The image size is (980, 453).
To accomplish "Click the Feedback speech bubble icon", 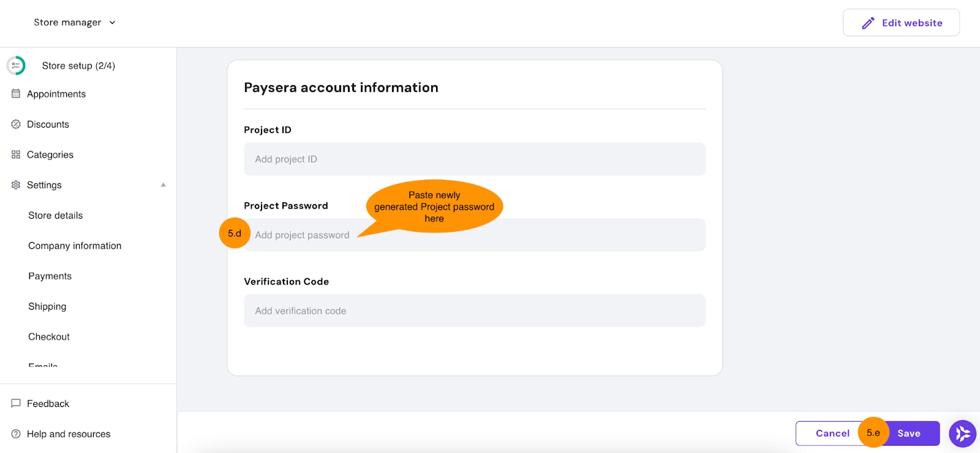I will click(x=16, y=403).
